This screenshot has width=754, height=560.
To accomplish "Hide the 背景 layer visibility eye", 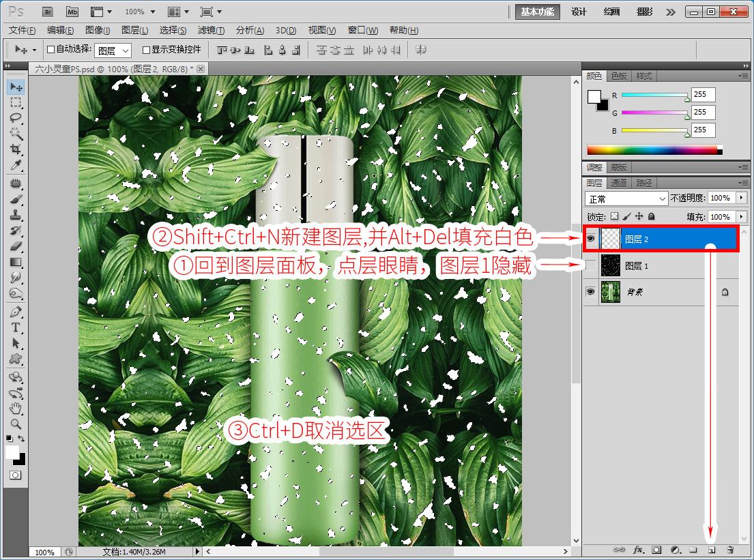I will [x=591, y=292].
